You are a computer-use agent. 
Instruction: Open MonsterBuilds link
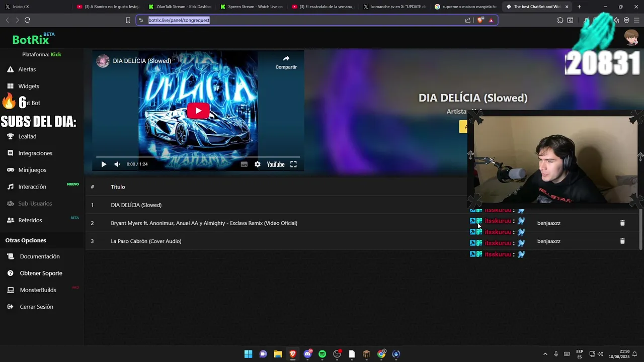38,290
